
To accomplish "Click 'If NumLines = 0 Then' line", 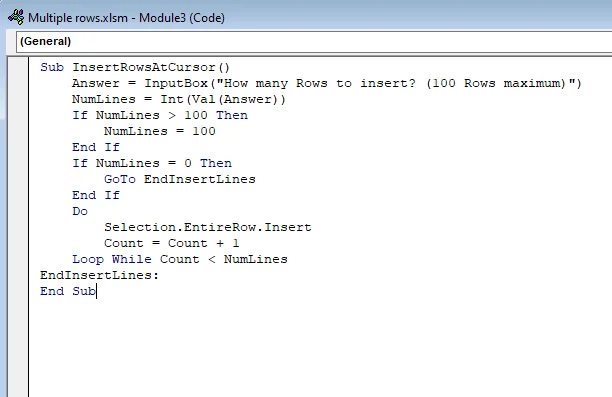I will [x=152, y=163].
